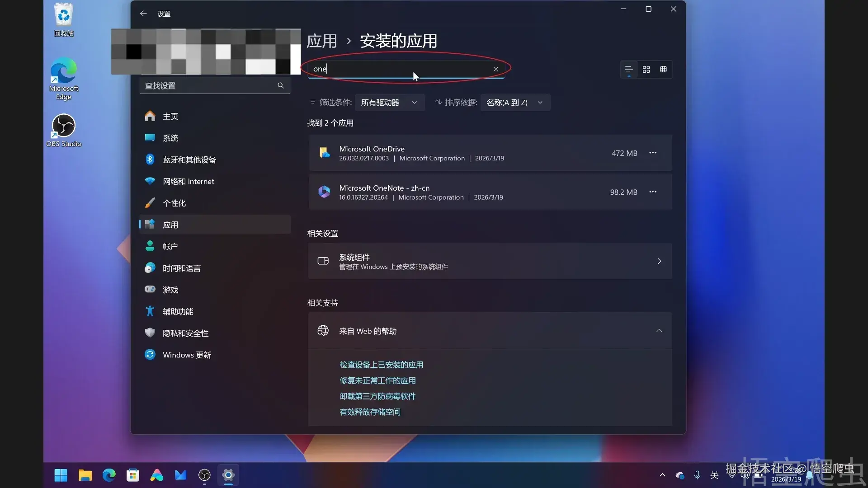The height and width of the screenshot is (488, 868).
Task: Click Apps breadcrumb in the page title
Action: (x=322, y=41)
